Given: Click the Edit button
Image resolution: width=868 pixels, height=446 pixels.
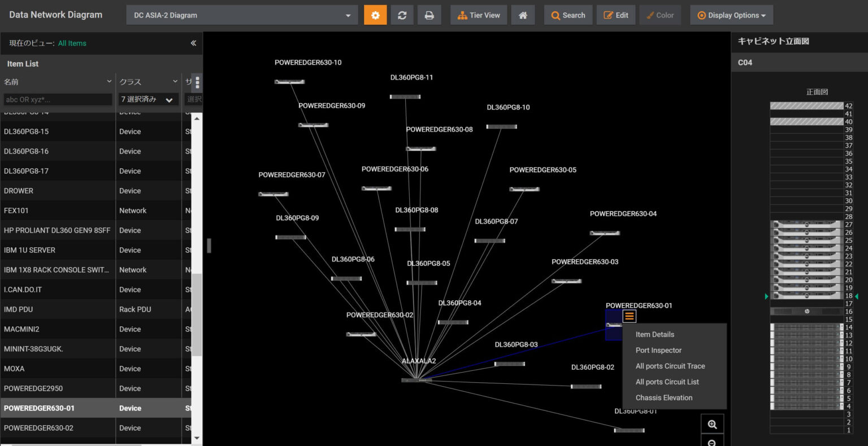Looking at the screenshot, I should click(616, 15).
